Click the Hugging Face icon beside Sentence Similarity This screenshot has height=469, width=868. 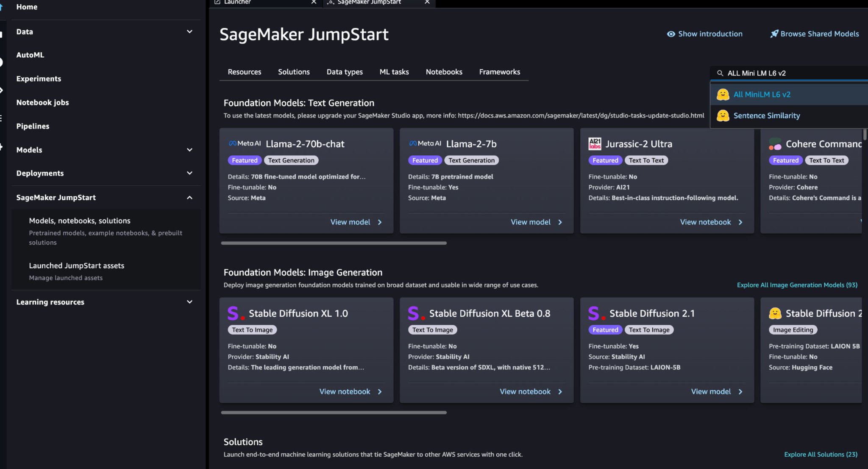(723, 115)
